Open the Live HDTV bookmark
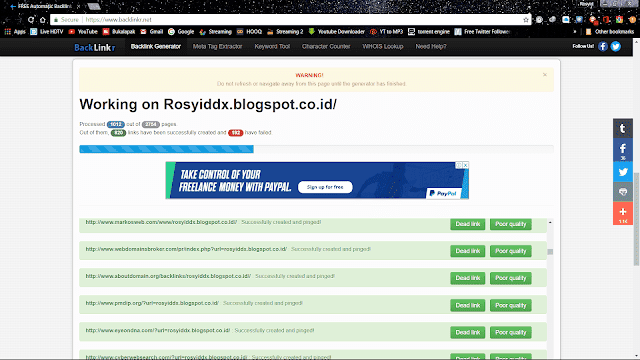The height and width of the screenshot is (360, 640). click(47, 31)
